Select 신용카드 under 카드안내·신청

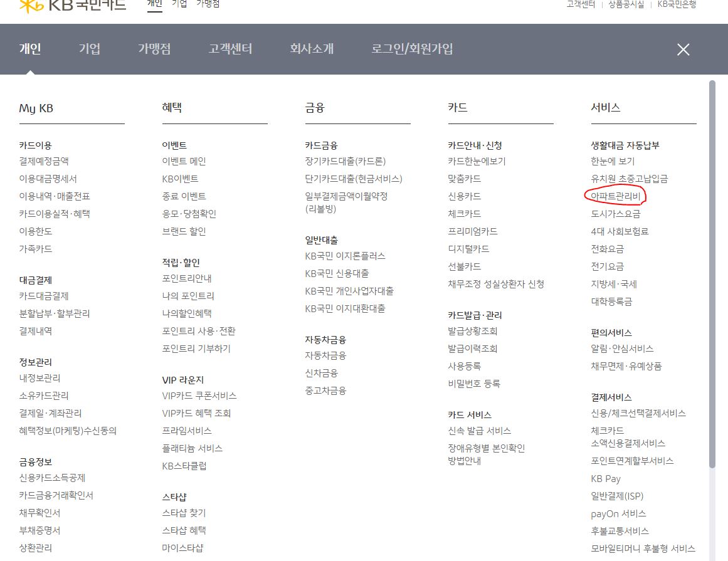pyautogui.click(x=464, y=196)
